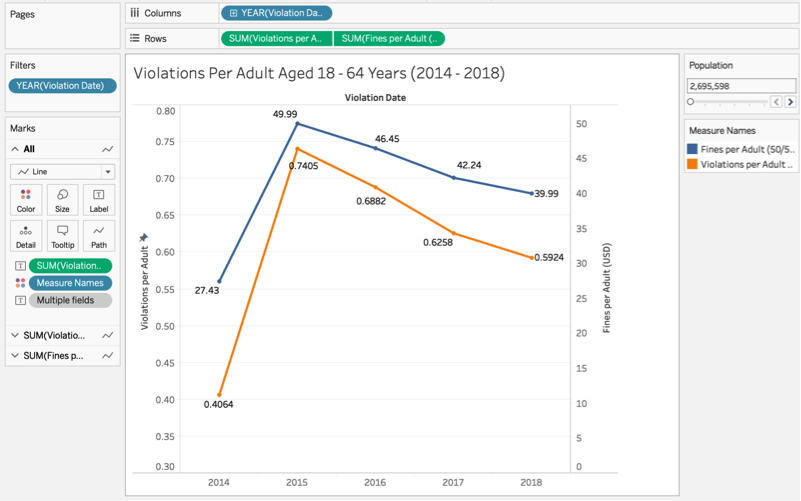Open the Line mark type dropdown
Viewport: 801px width, 501px height.
click(x=108, y=172)
